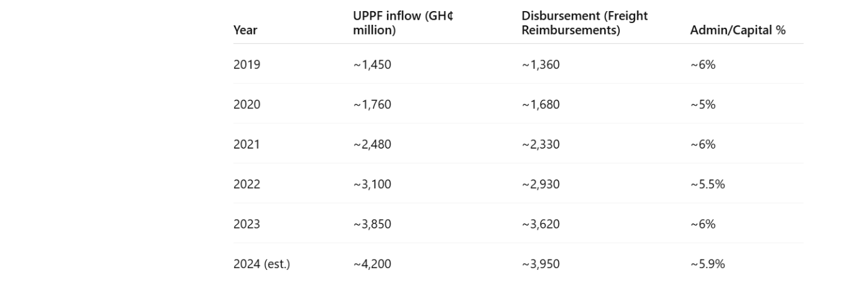
Task: Select the 2024 inflow value ~4,200
Action: (x=371, y=264)
